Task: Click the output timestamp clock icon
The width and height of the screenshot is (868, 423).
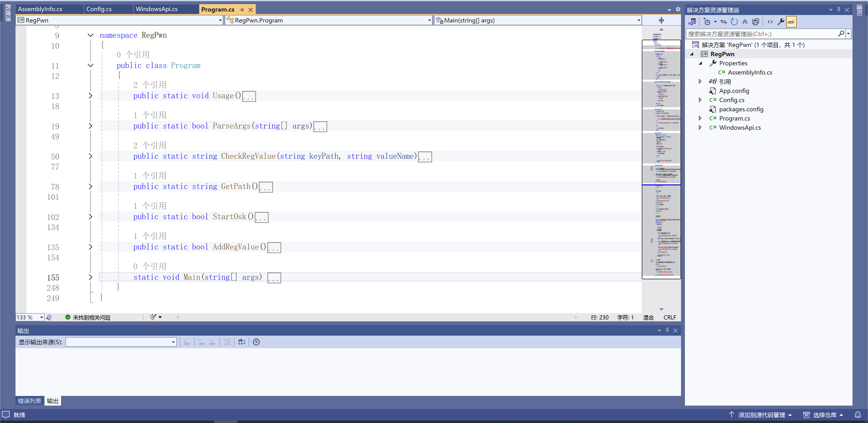Action: 256,342
